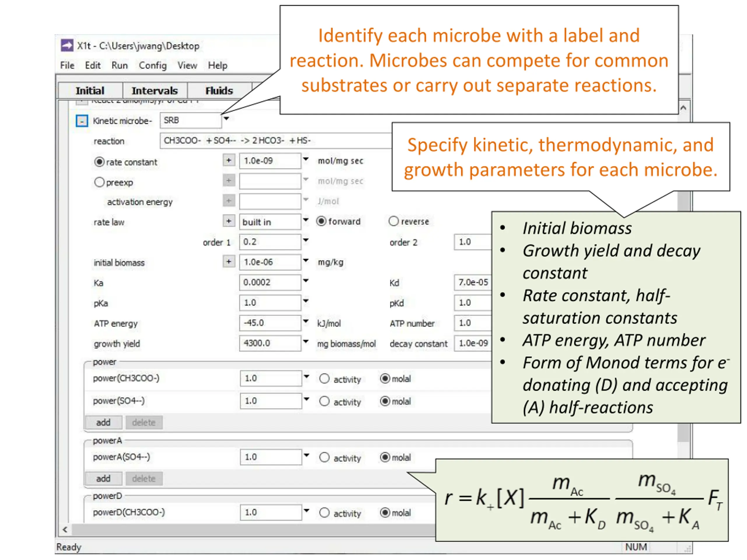Image resolution: width=747 pixels, height=560 pixels.
Task: Click the X1t application icon in title bar
Action: click(x=67, y=45)
